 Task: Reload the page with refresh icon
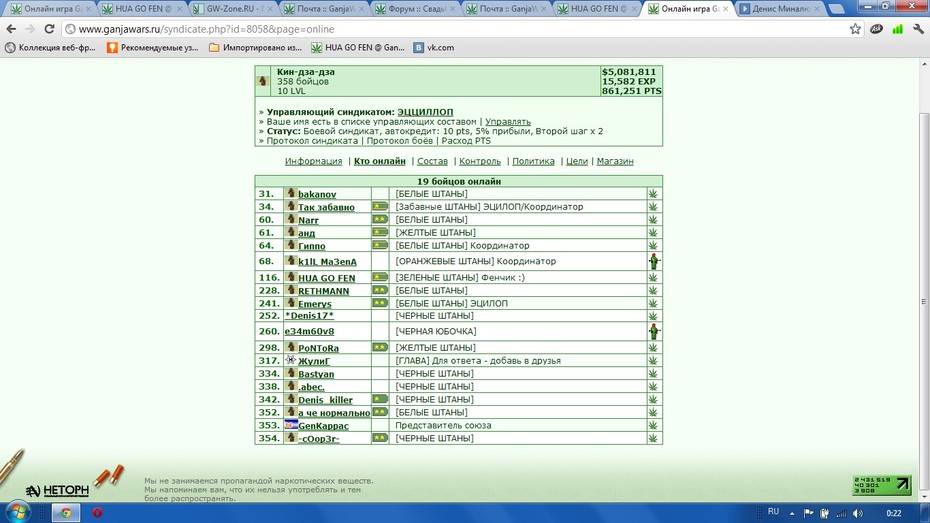pos(49,29)
